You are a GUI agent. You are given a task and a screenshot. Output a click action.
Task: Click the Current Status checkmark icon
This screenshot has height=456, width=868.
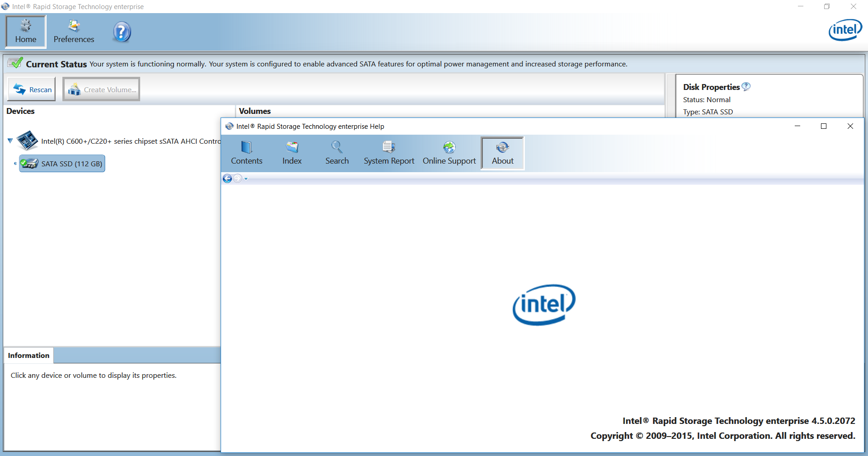pos(15,63)
